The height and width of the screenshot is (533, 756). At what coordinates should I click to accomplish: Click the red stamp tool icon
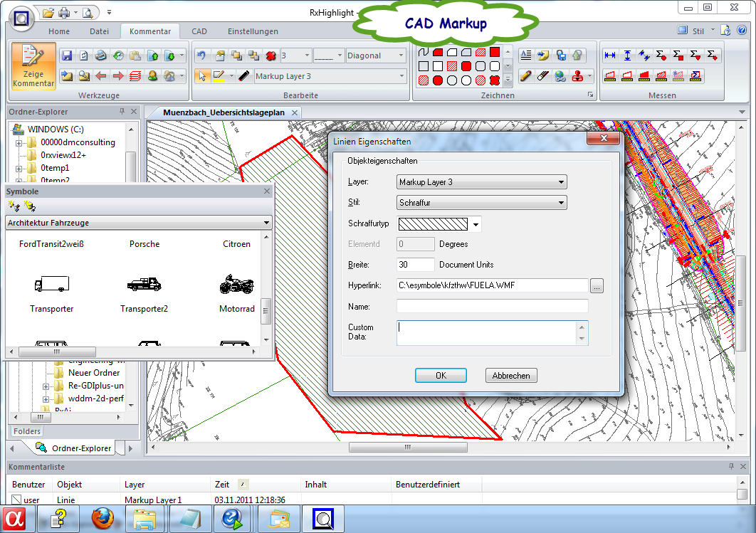[578, 76]
